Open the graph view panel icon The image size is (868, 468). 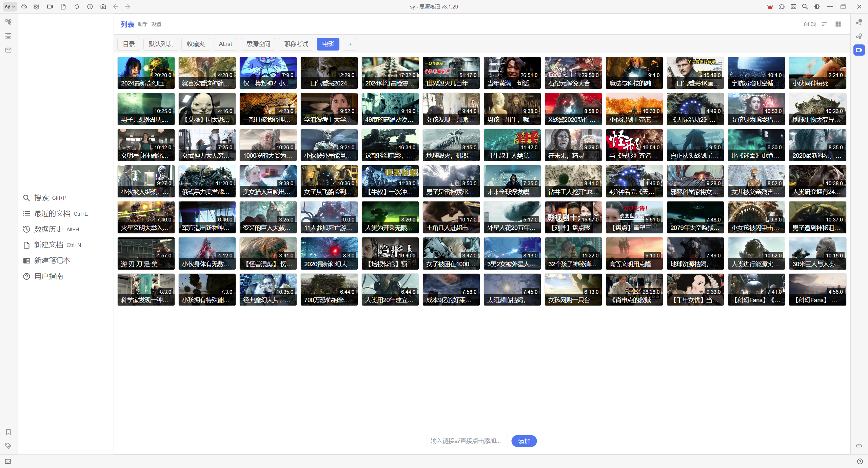[x=859, y=22]
